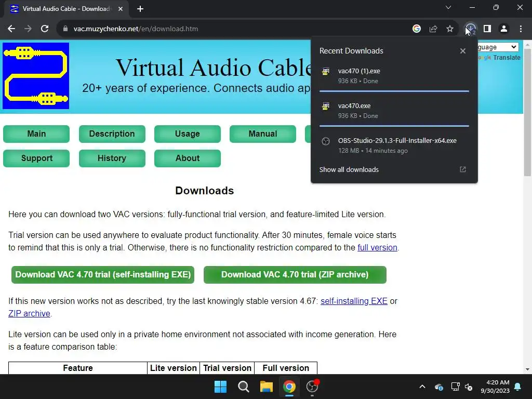Click the Virtual Audio Cable logo image

(36, 76)
